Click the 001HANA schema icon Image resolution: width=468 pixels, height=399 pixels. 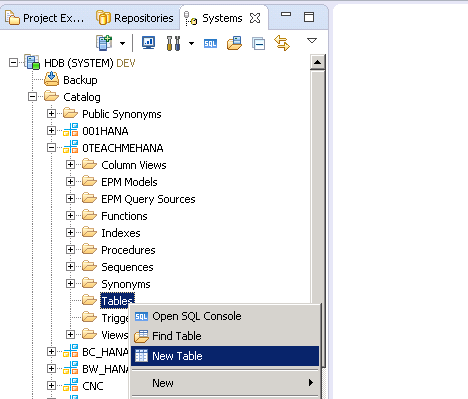coord(71,130)
